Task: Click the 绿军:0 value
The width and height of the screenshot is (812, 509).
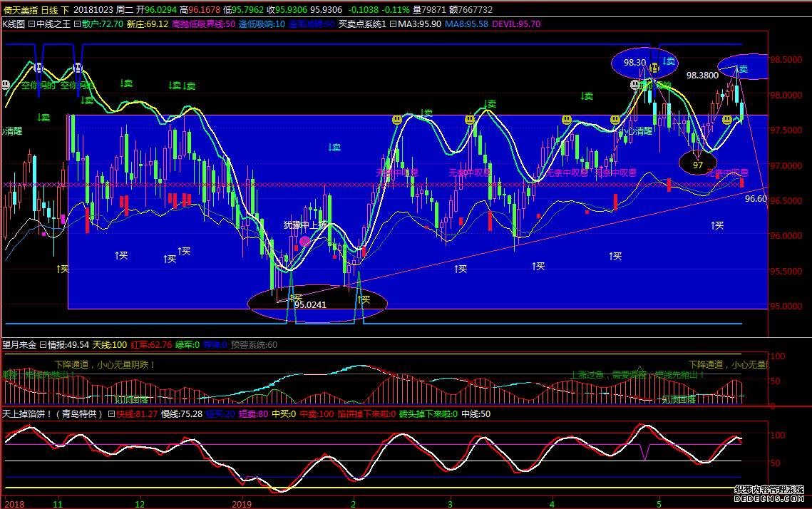Action: [x=187, y=345]
